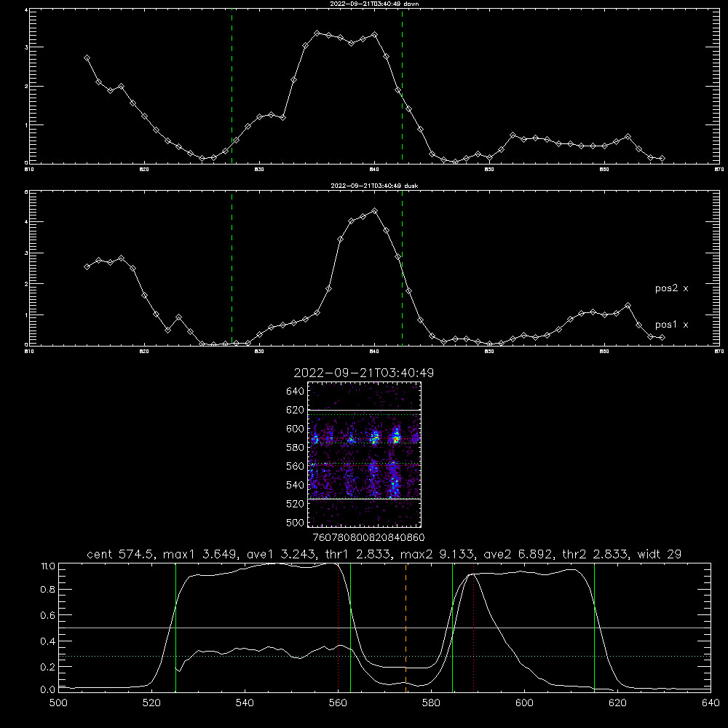Click the first diamond marker of the dawn curve
Image resolution: width=728 pixels, height=728 pixels.
(x=87, y=58)
